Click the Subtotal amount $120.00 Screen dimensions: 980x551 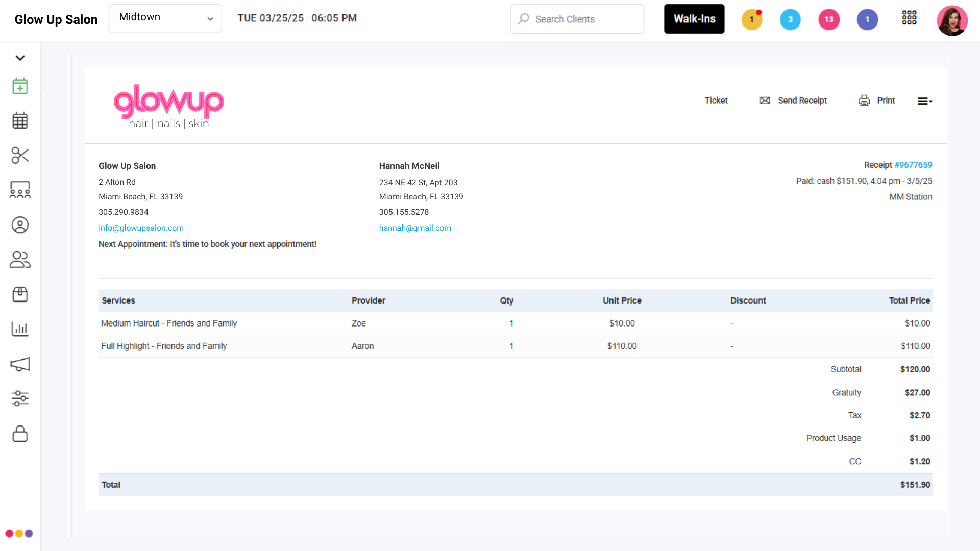click(915, 369)
